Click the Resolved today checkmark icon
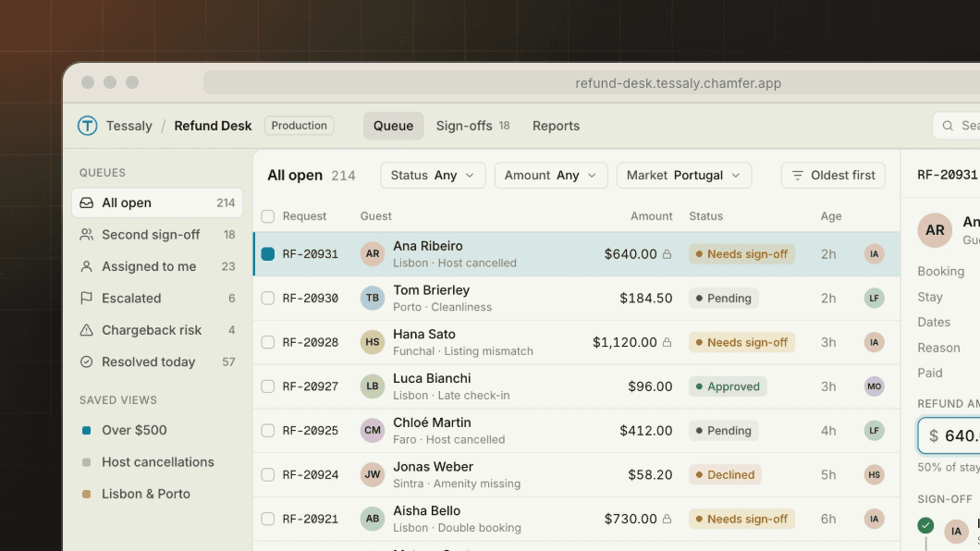 (87, 362)
